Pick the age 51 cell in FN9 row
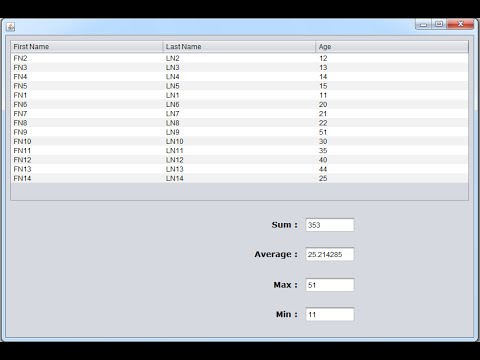This screenshot has height=360, width=480. click(392, 132)
